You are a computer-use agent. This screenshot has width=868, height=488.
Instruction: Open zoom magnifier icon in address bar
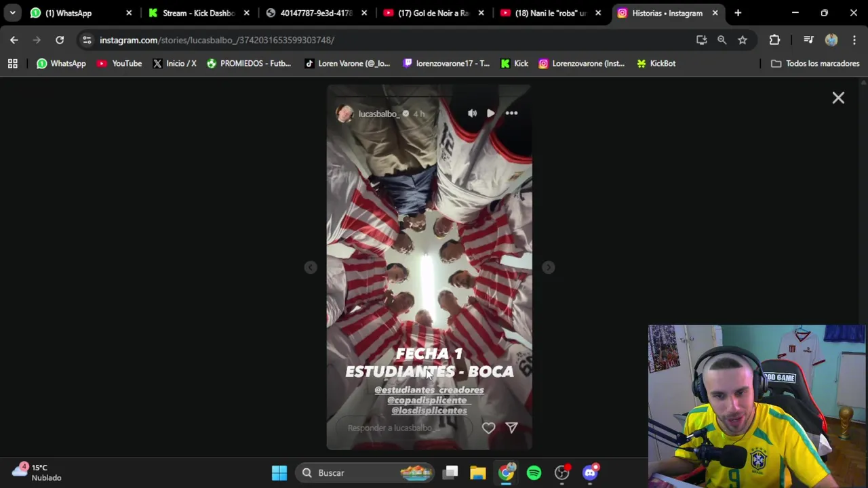pyautogui.click(x=722, y=40)
